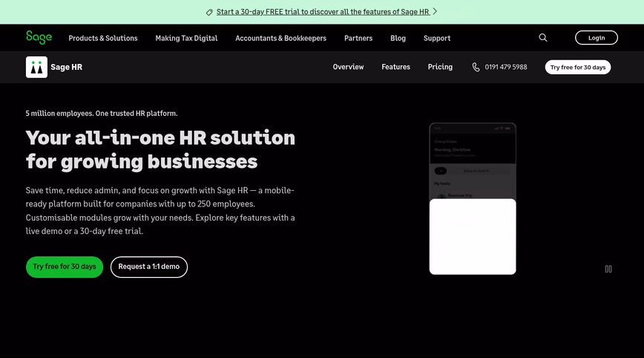Click the price tag icon in the banner
644x358 pixels.
click(x=209, y=13)
